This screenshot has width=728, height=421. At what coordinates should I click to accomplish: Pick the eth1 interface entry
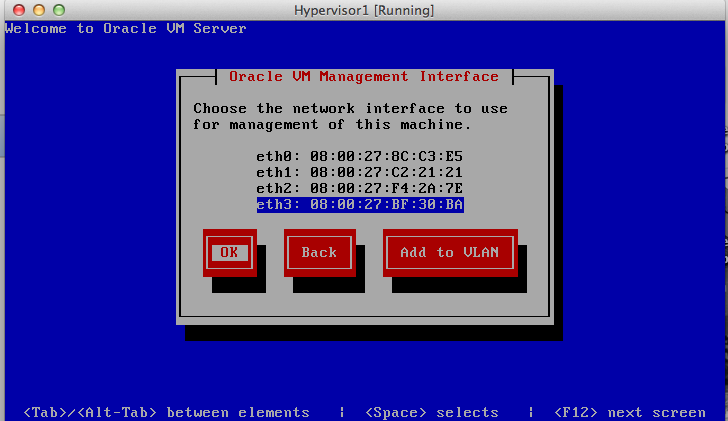click(x=359, y=172)
